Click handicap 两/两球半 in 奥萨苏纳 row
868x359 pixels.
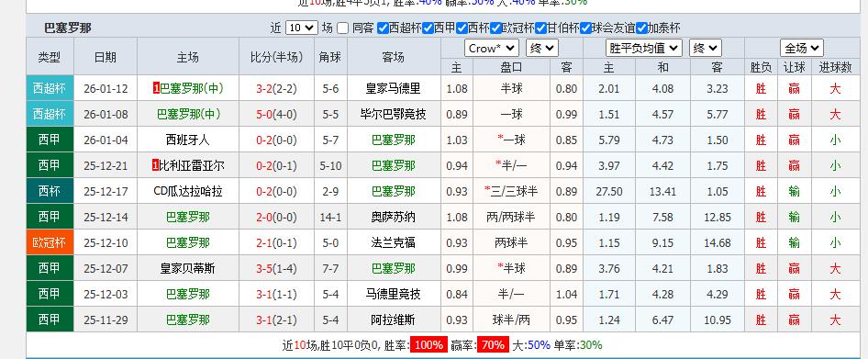pyautogui.click(x=511, y=218)
